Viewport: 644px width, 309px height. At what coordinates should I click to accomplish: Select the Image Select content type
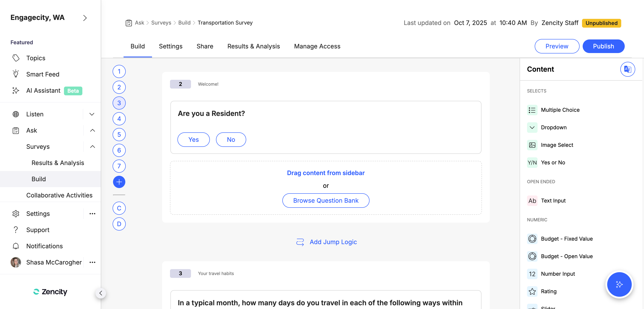click(557, 145)
